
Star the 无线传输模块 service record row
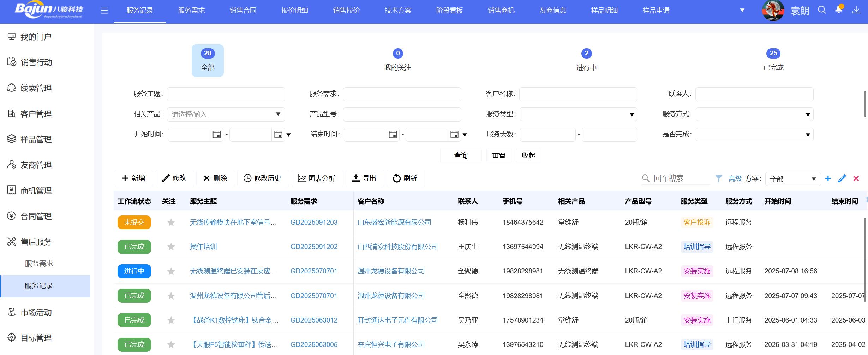point(171,222)
